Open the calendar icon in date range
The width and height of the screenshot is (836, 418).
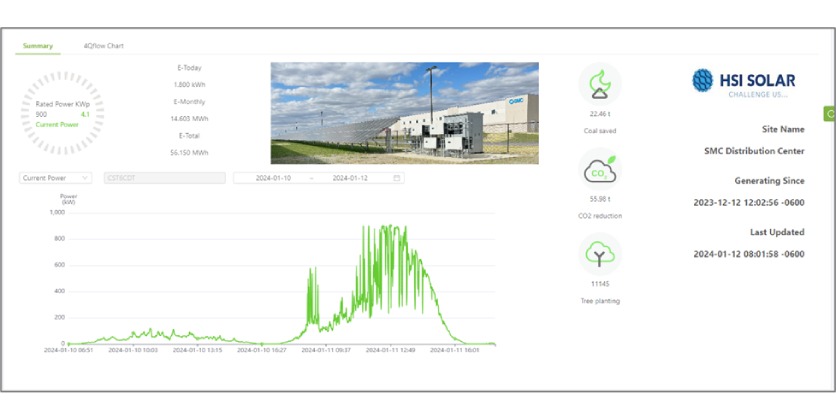(397, 178)
